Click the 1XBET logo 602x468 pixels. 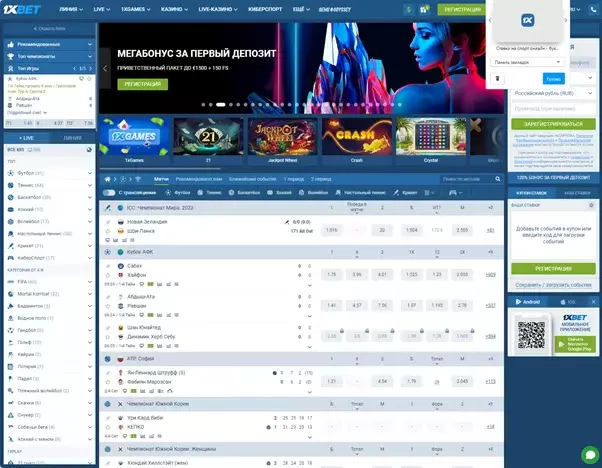pos(22,9)
